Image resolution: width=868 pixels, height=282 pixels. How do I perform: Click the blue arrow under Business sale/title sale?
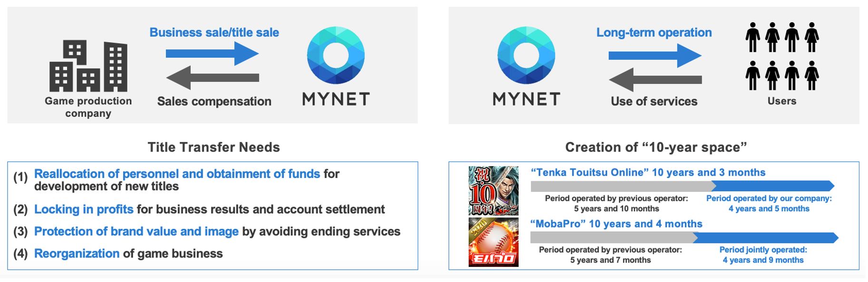coord(212,54)
